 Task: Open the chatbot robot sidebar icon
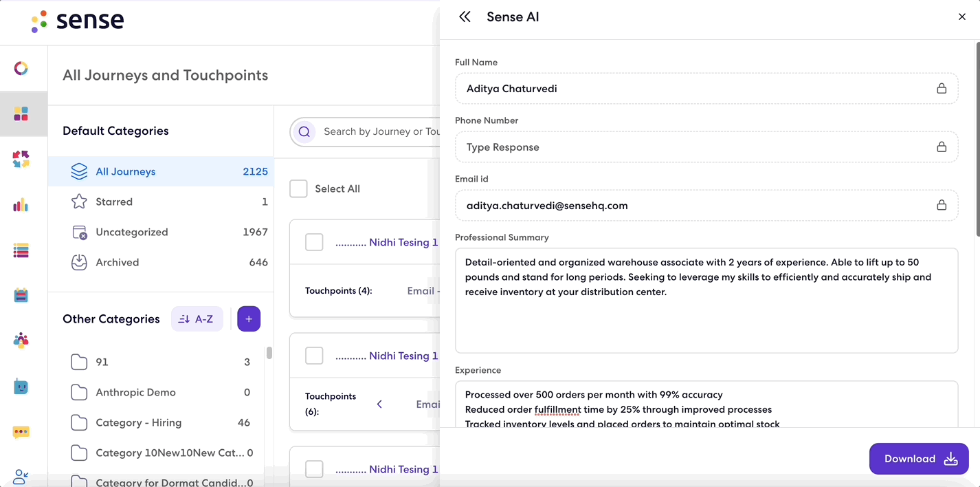click(21, 387)
